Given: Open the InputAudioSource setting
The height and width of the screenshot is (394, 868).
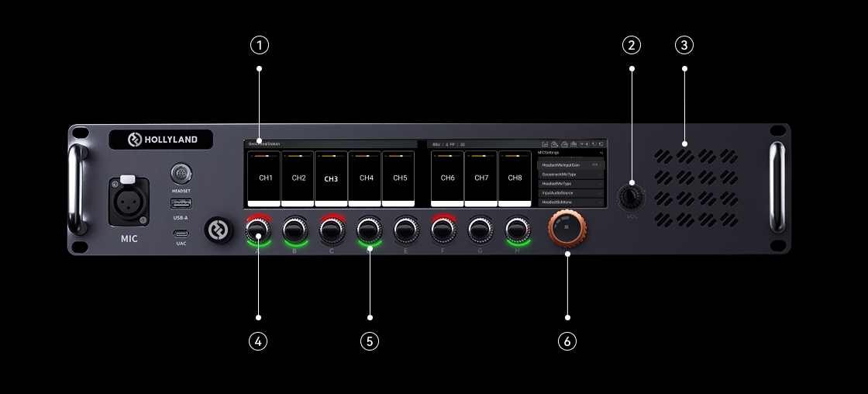Looking at the screenshot, I should pos(570,193).
